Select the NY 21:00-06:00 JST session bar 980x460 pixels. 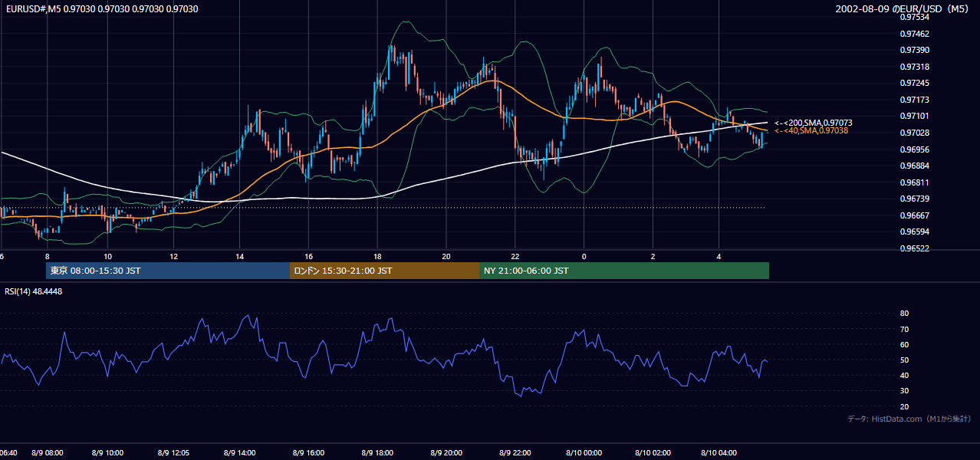(x=624, y=271)
